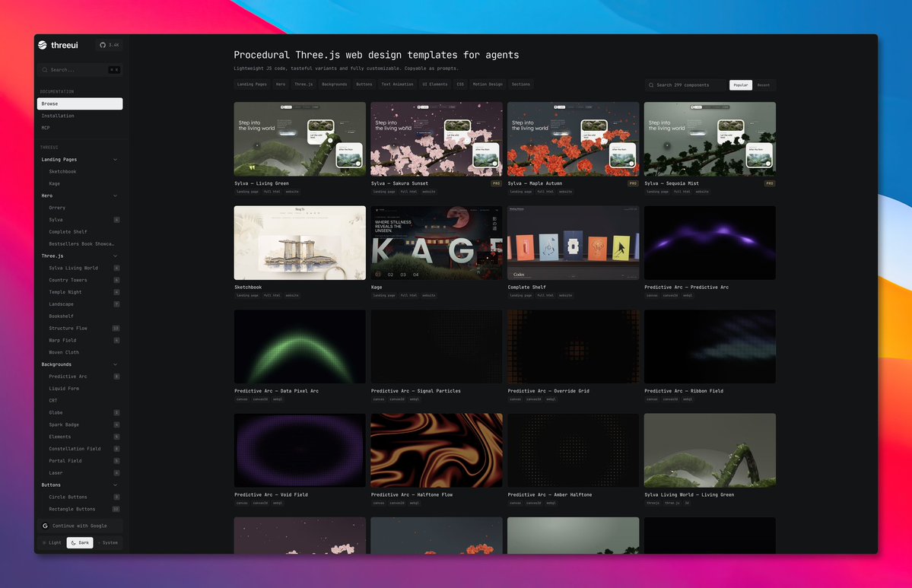Click the magnifier icon in sidebar search
912x588 pixels.
tap(45, 70)
